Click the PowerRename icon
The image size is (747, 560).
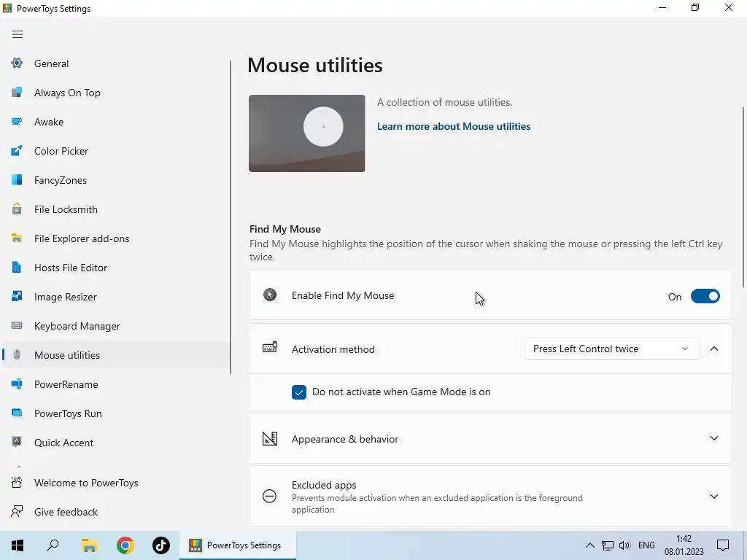pyautogui.click(x=17, y=384)
